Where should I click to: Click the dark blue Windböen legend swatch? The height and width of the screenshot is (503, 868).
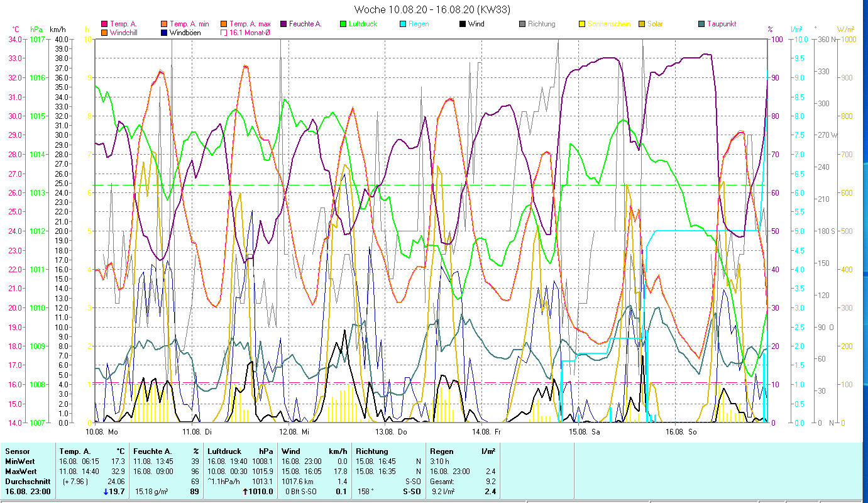[165, 32]
